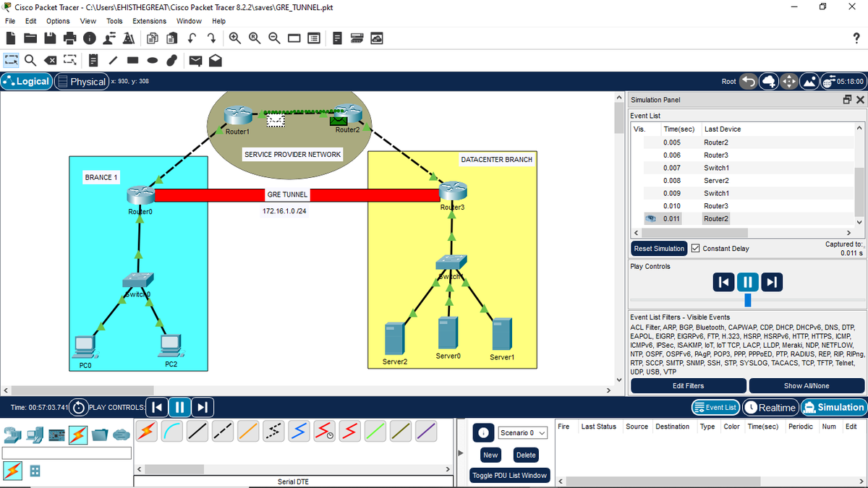Image resolution: width=868 pixels, height=488 pixels.
Task: Reset the workspace zoom
Action: coord(255,38)
